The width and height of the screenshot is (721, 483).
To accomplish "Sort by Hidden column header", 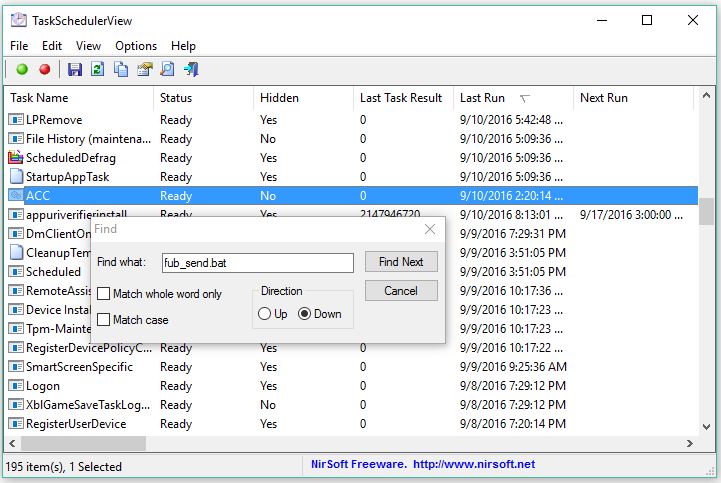I will [303, 98].
